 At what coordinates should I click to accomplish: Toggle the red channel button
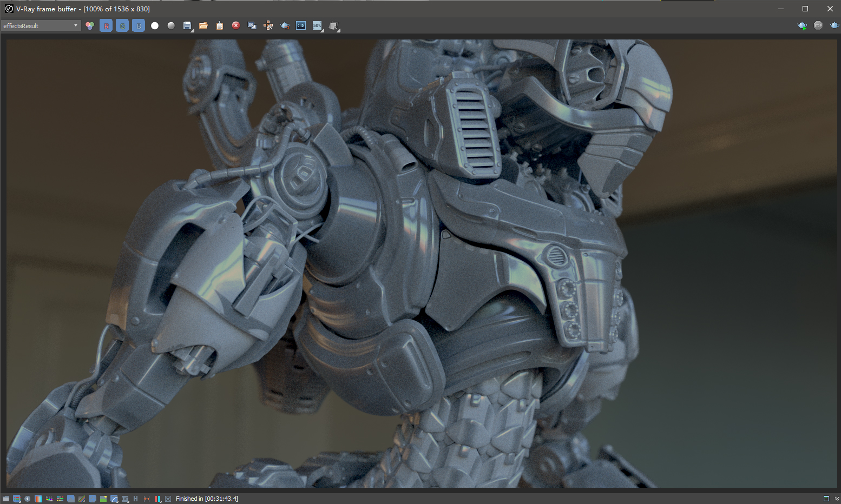coord(106,25)
